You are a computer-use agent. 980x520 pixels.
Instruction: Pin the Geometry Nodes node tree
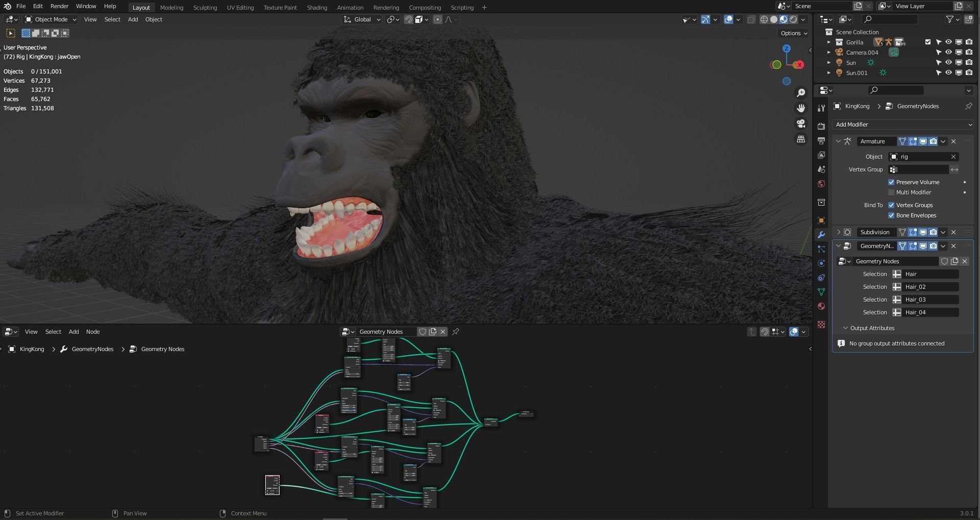(x=456, y=332)
